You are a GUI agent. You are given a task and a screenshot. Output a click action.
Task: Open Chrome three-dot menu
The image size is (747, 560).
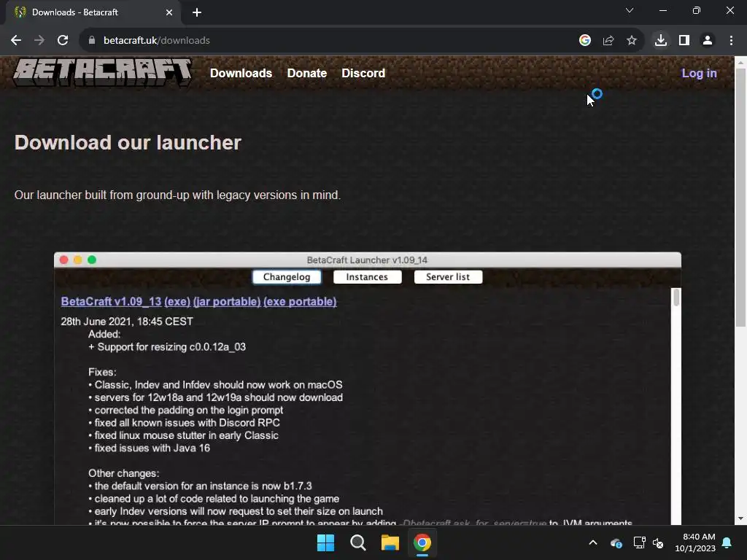coord(731,41)
